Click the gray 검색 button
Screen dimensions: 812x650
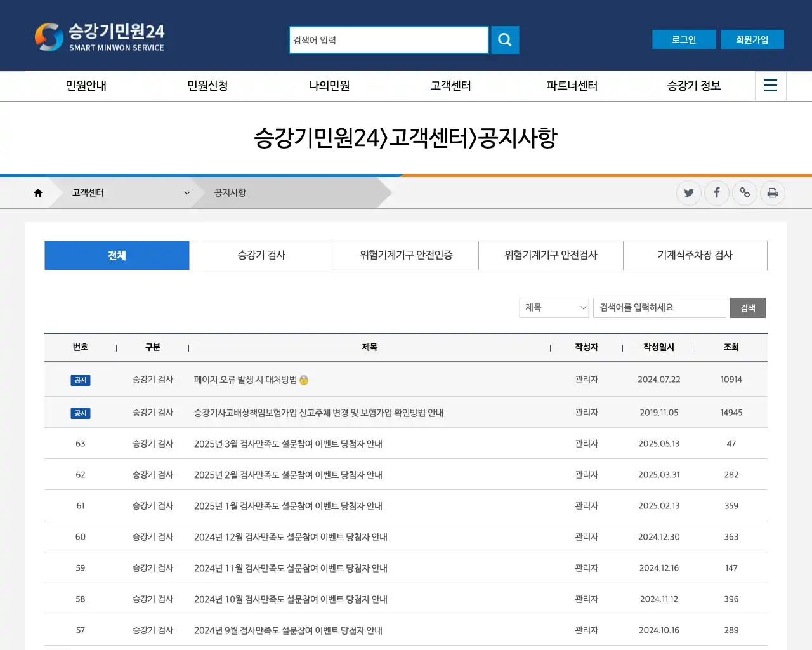(x=748, y=308)
